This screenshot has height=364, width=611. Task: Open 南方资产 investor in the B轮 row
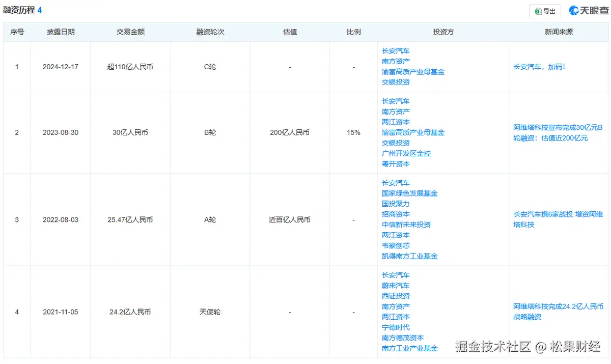[396, 111]
